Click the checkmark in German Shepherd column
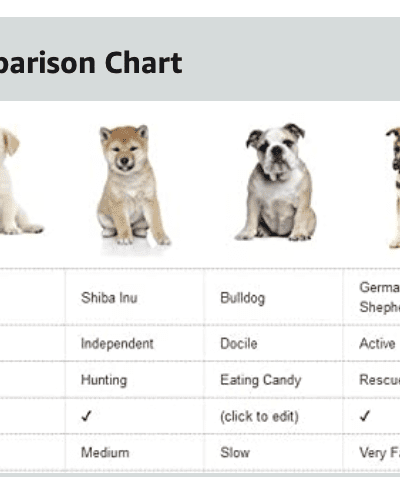Viewport: 400px width, 496px height. (365, 416)
